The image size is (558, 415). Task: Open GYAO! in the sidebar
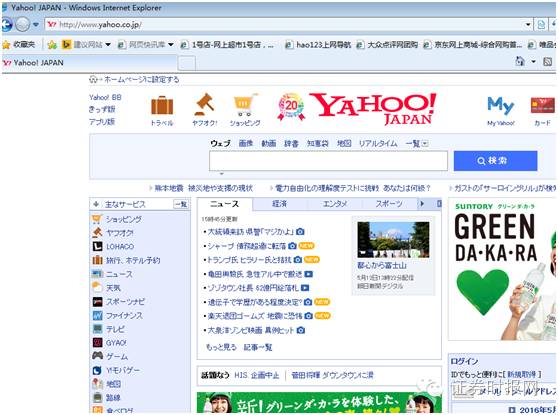[x=116, y=343]
